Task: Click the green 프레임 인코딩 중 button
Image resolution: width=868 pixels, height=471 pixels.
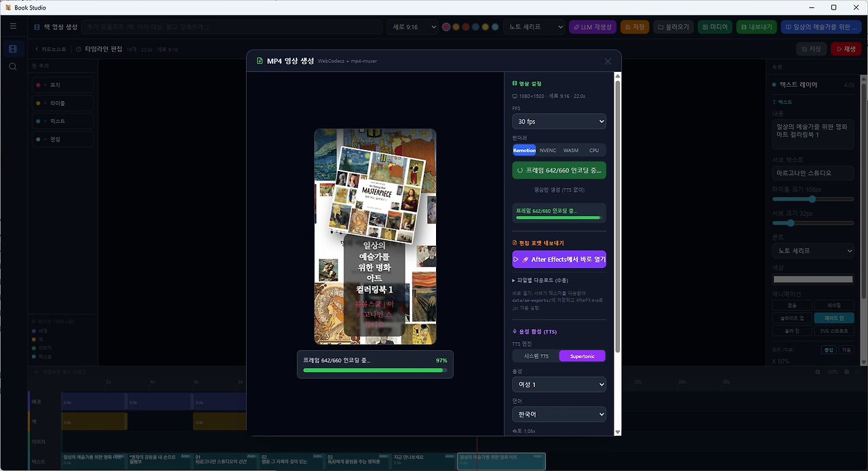Action: [x=559, y=170]
